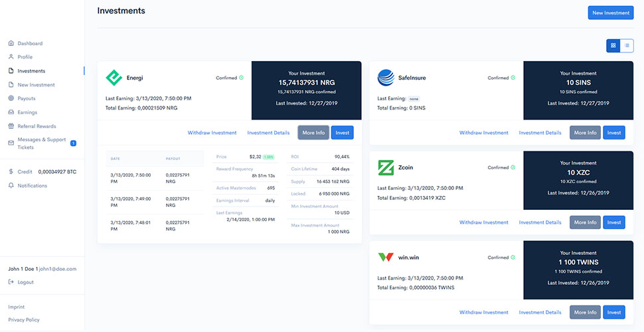Expand SafeInsure More Info panel
This screenshot has width=644, height=332.
click(x=585, y=133)
